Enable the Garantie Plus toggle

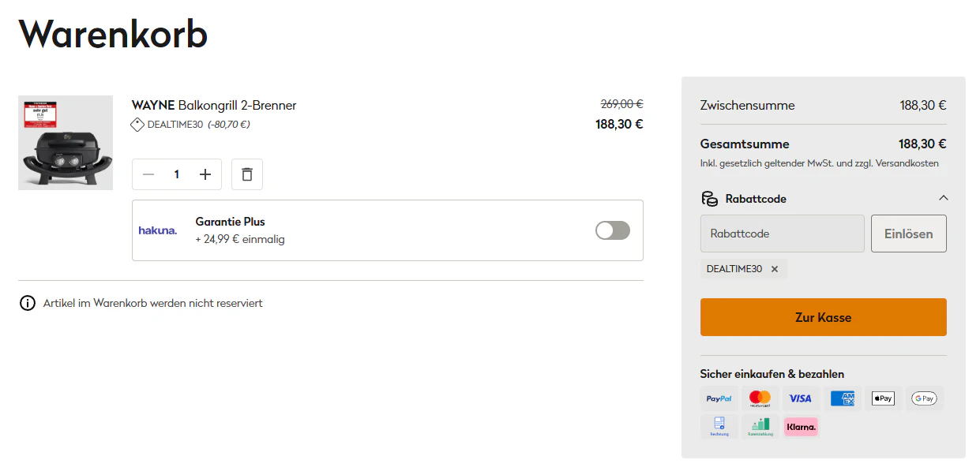pos(613,230)
